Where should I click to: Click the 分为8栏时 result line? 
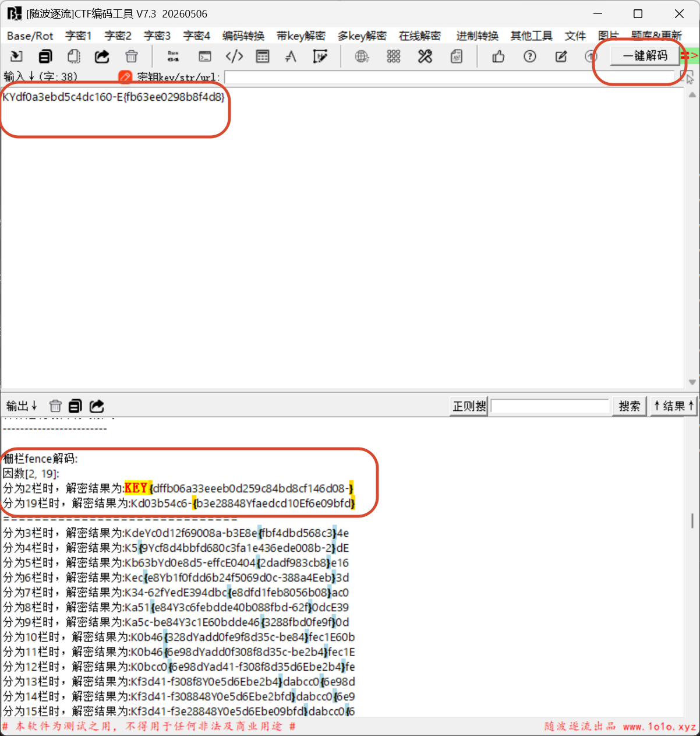[x=176, y=607]
